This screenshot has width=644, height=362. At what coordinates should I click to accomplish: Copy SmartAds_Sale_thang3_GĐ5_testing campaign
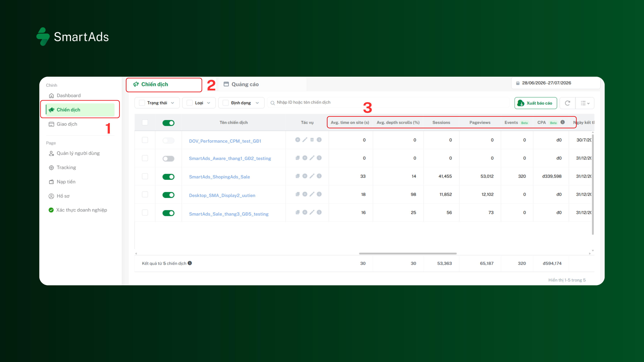pos(297,212)
